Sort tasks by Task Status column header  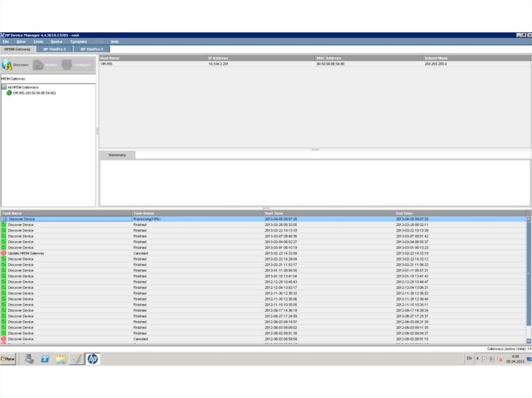coord(198,213)
